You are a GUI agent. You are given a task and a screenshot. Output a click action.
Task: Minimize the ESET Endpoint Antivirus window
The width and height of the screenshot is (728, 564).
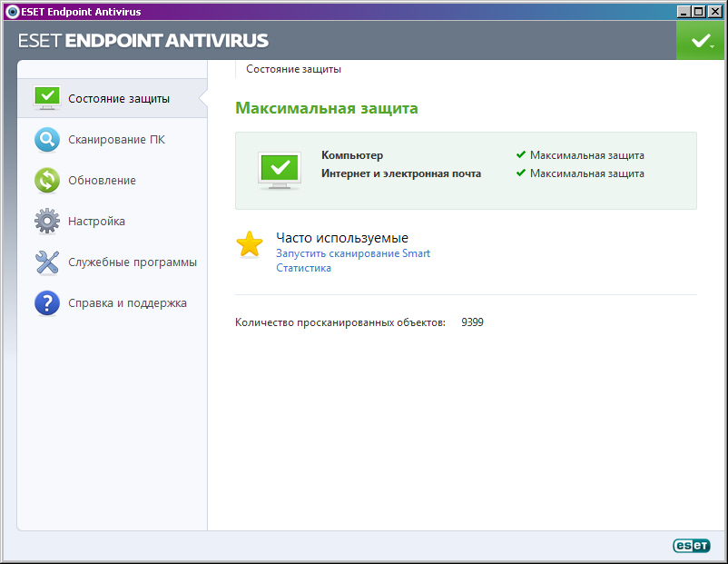[x=684, y=12]
